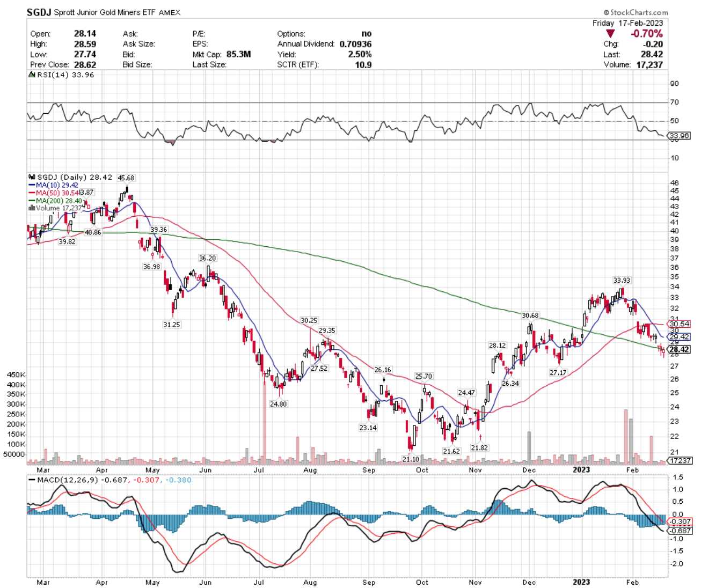Click the 21.62 price label
Screen dimensions: 701x588
[451, 451]
